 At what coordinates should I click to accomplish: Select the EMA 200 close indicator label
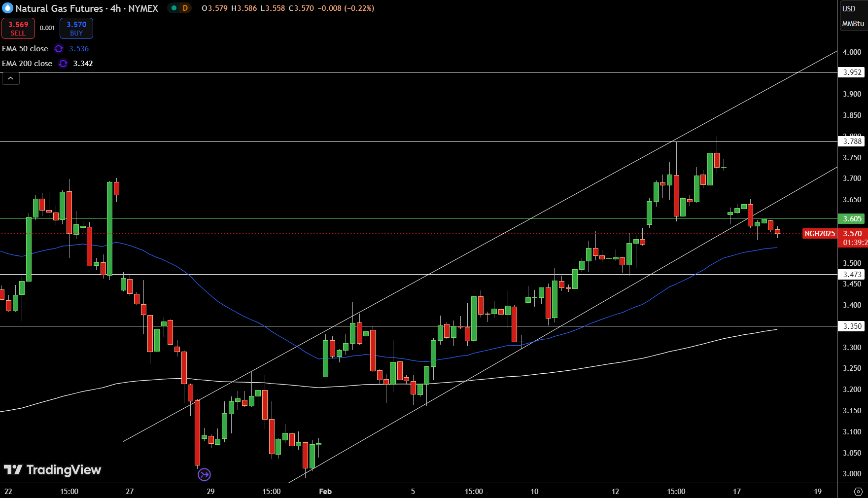[27, 64]
